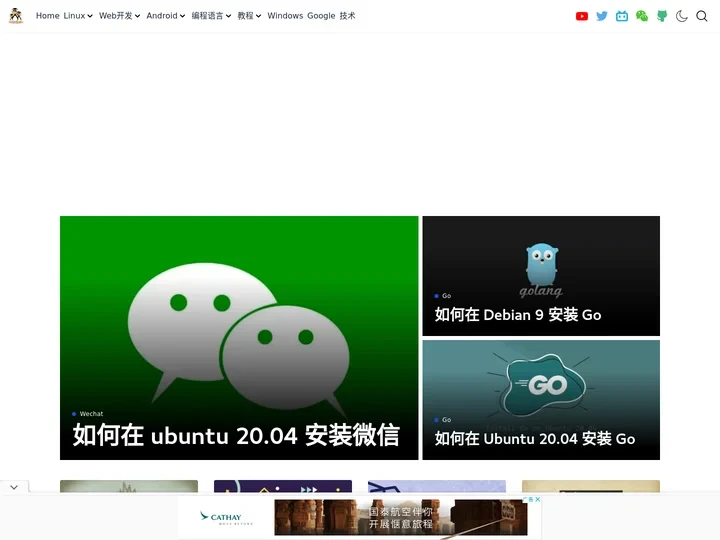This screenshot has width=720, height=540.
Task: Open the site logo in the header
Action: coord(16,16)
